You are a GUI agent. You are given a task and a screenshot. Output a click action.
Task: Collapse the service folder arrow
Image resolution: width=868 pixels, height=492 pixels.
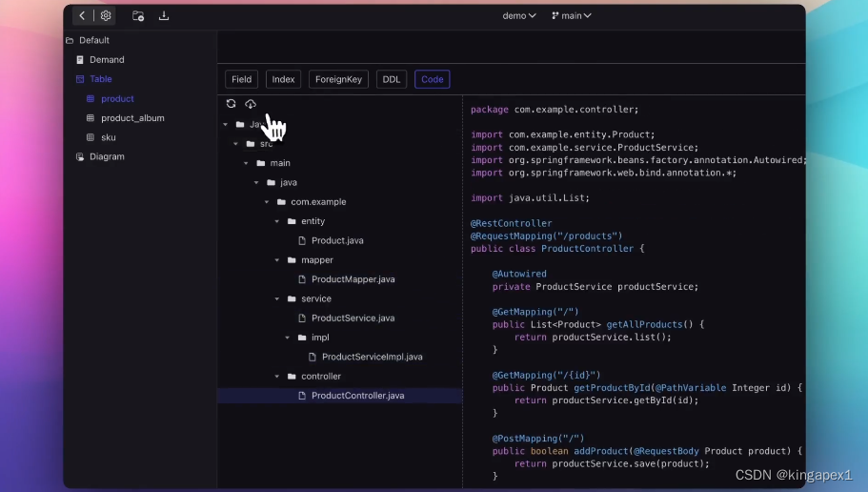click(276, 298)
